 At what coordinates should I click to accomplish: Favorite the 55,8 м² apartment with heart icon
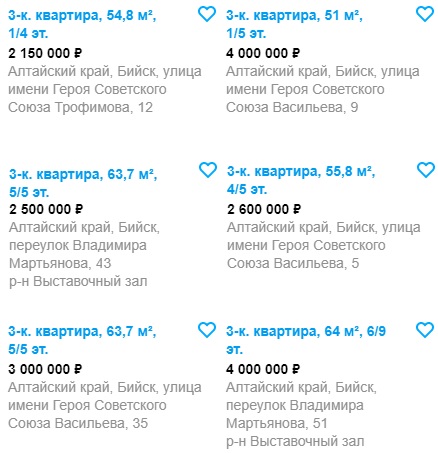(x=426, y=170)
